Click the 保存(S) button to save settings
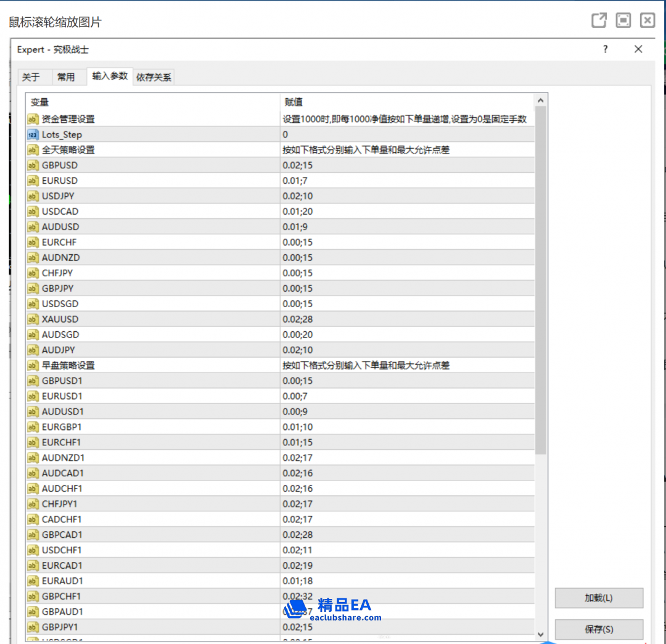Viewport: 666px width, 644px height. [x=599, y=629]
